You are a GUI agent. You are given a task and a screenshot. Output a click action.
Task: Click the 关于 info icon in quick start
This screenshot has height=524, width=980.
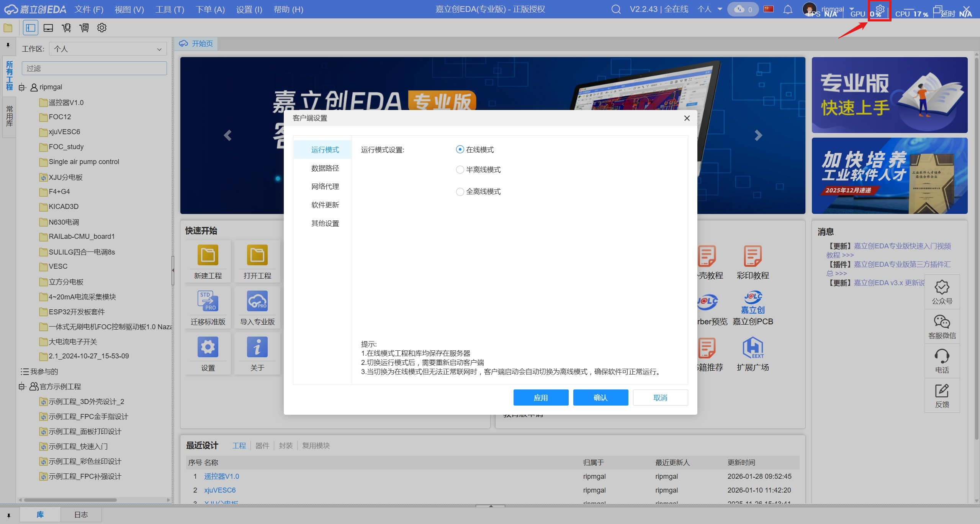pyautogui.click(x=257, y=347)
